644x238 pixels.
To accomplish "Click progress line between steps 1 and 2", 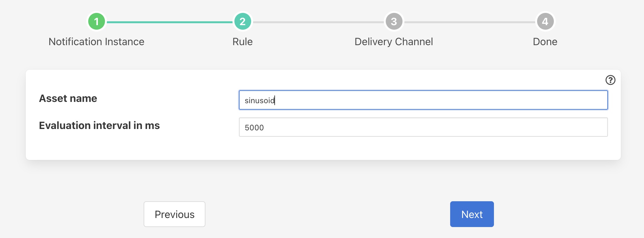I will pyautogui.click(x=169, y=22).
